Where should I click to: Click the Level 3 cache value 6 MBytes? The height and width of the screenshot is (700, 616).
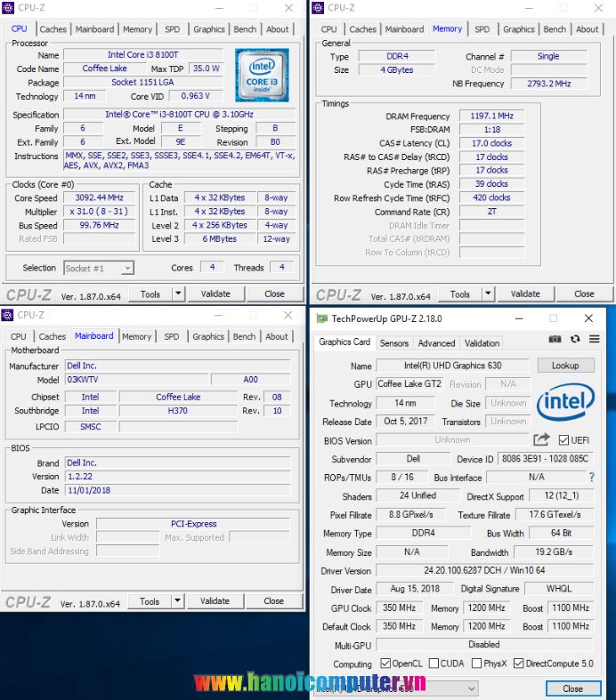(220, 239)
